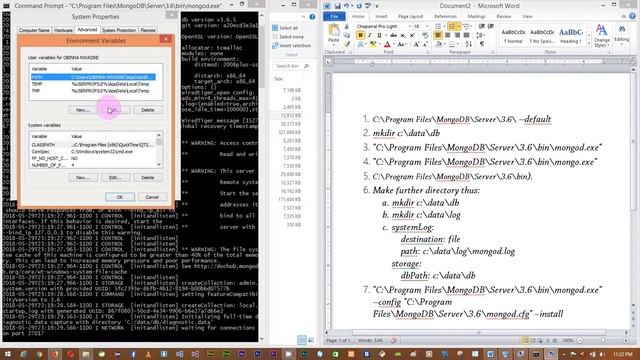
Task: Click Delete button under User variables
Action: [148, 110]
